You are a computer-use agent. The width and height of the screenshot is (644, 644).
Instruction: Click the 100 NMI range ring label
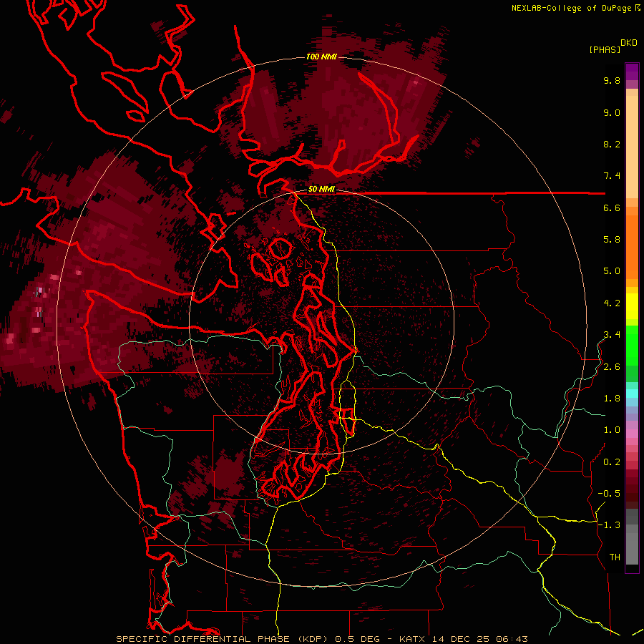[x=321, y=57]
